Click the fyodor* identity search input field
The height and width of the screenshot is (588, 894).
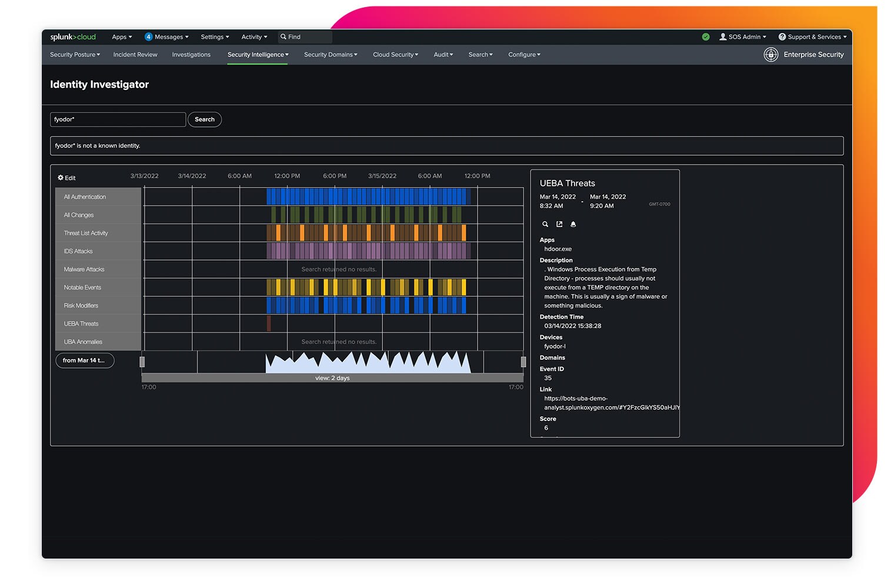coord(118,119)
